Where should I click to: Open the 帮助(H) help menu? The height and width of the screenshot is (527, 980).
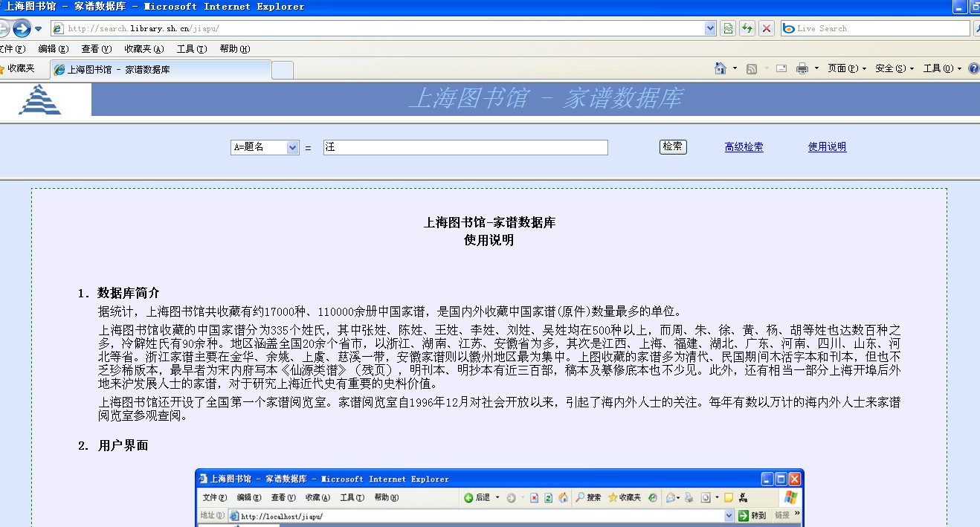(234, 49)
